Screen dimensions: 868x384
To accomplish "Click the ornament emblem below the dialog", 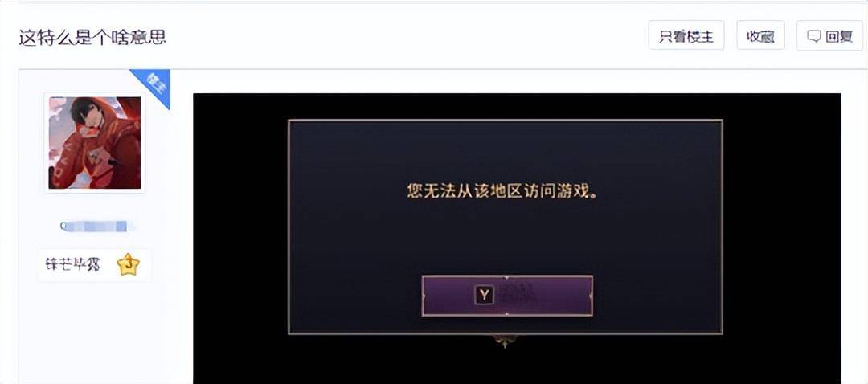I will (x=505, y=341).
